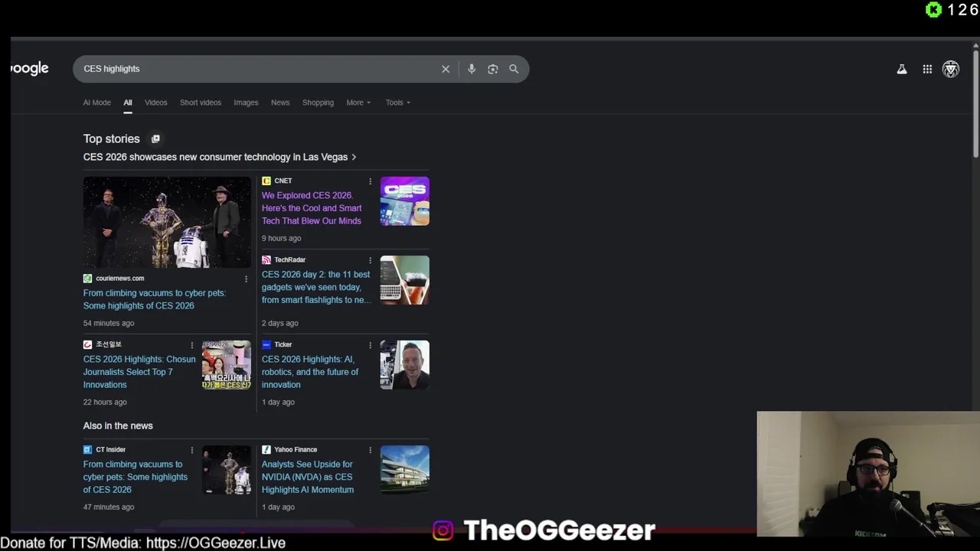Click the 'Also in the news' heading
This screenshot has width=980, height=551.
[118, 425]
